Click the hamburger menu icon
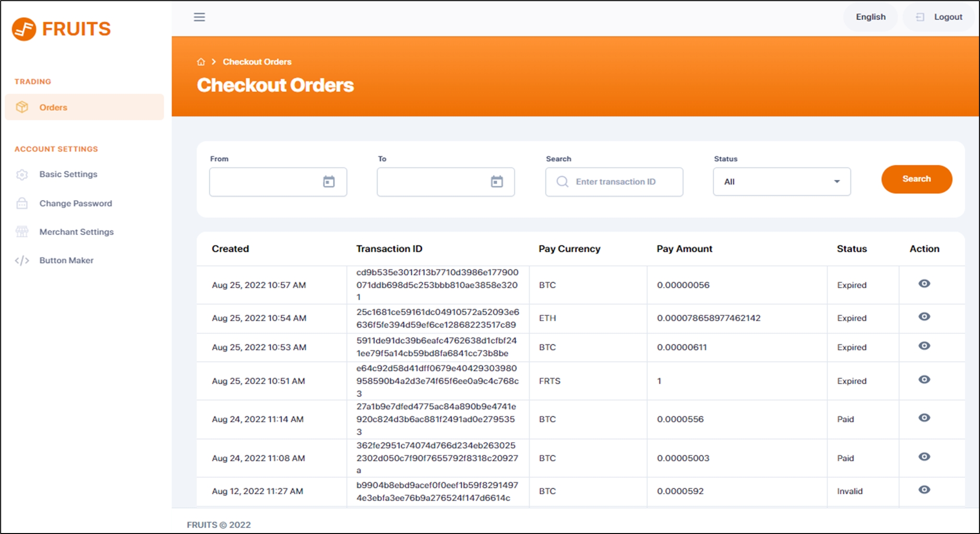The image size is (980, 534). tap(199, 17)
